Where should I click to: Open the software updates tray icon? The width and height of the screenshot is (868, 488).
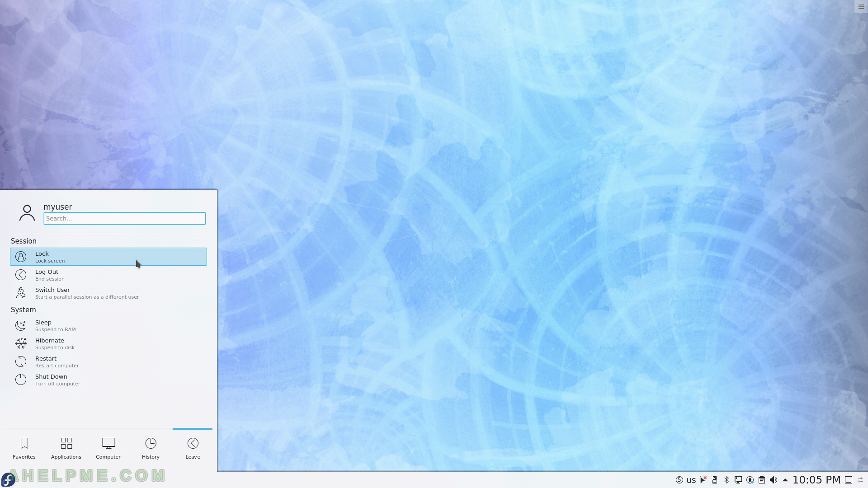click(750, 480)
